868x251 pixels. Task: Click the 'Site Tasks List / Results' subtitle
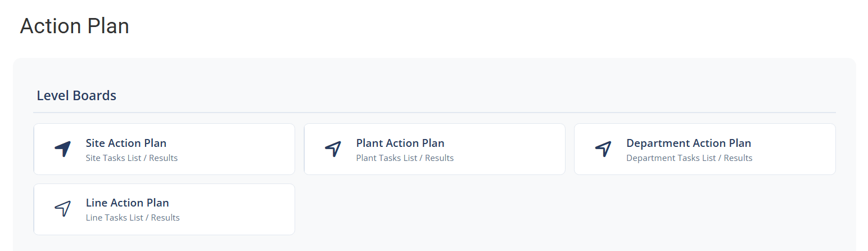132,158
